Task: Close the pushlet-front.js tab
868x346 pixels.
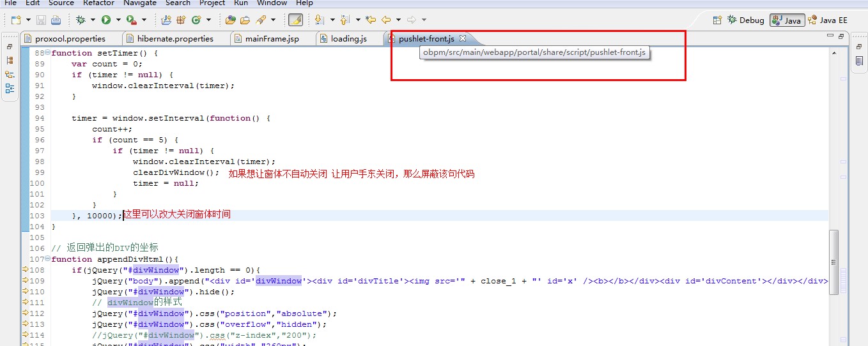Action: click(x=463, y=38)
